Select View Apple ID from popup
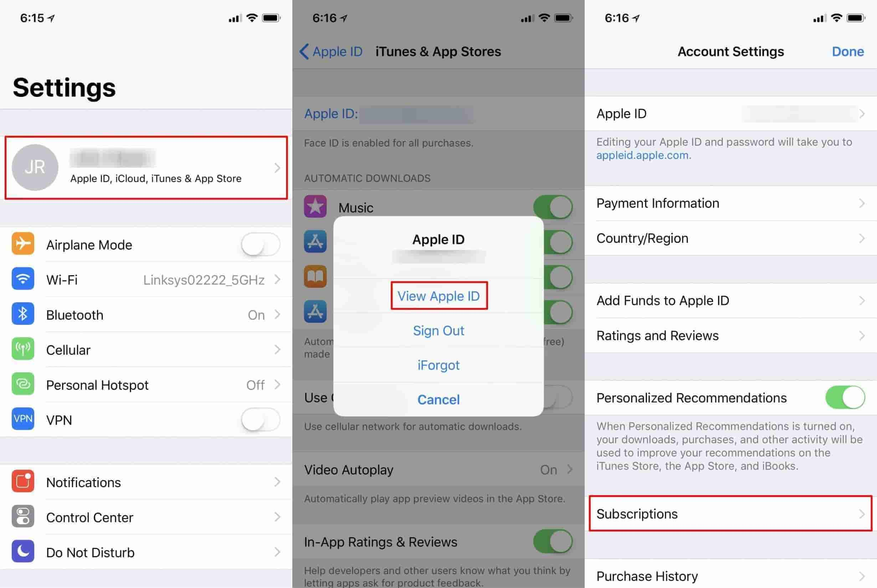Screen dimensions: 877x588 tap(438, 296)
